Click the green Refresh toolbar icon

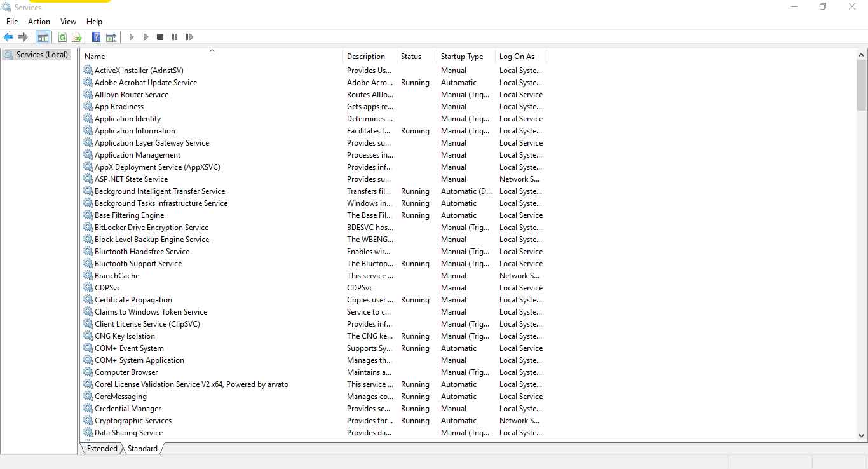(62, 37)
